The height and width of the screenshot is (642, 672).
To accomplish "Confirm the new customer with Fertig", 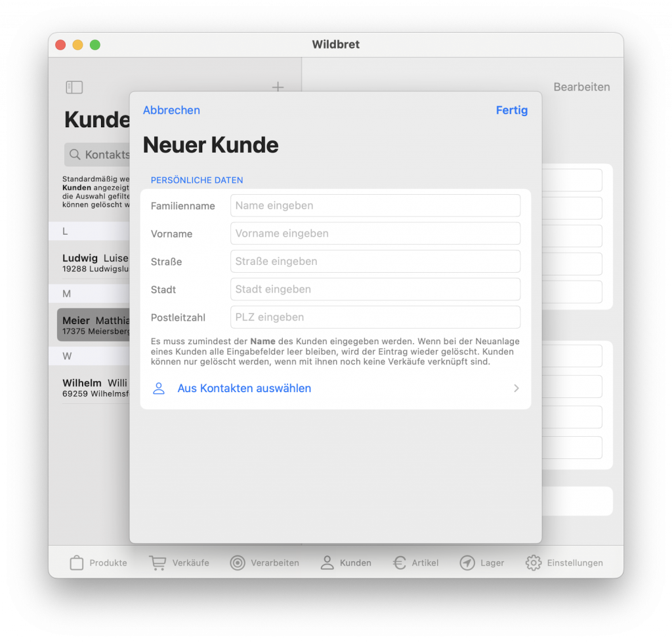I will pos(511,110).
